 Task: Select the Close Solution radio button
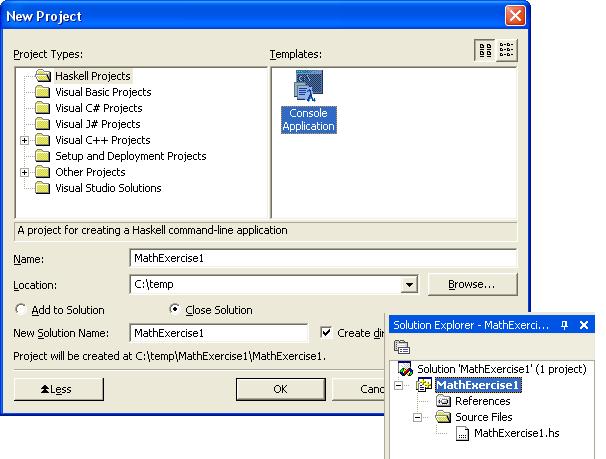[x=175, y=309]
